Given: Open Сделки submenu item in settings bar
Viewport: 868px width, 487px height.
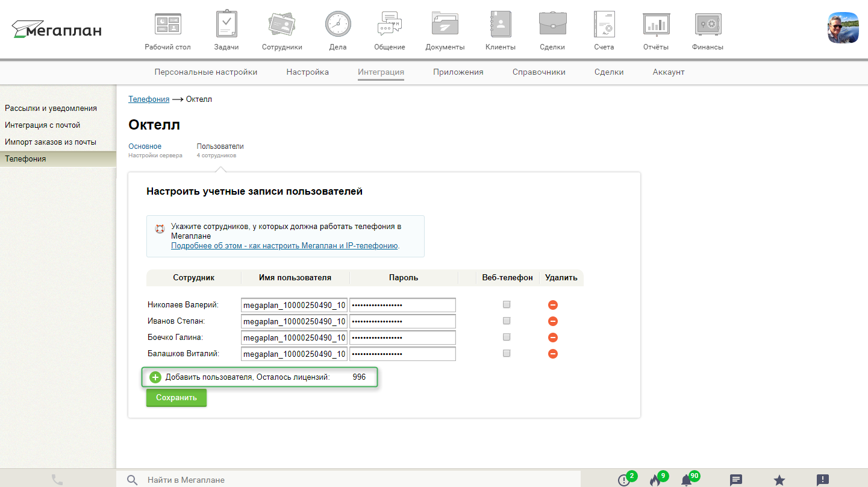Looking at the screenshot, I should 609,72.
